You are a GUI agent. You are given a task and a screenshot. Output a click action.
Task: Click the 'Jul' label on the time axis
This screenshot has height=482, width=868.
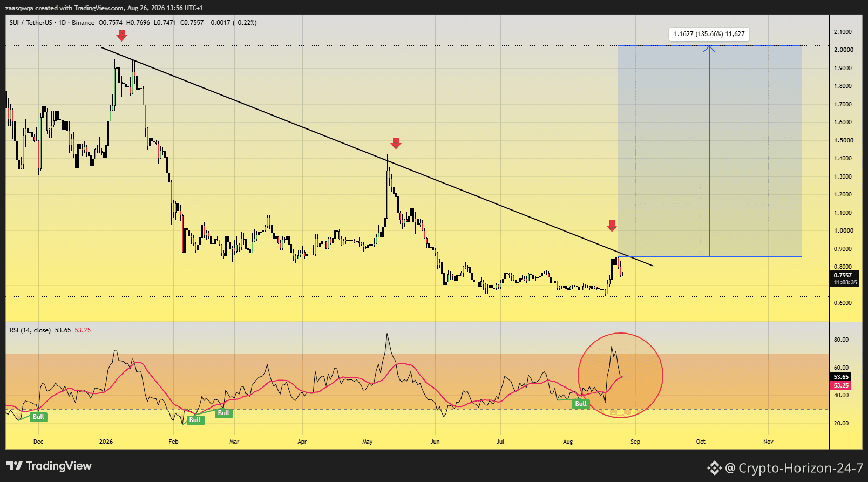tap(500, 442)
